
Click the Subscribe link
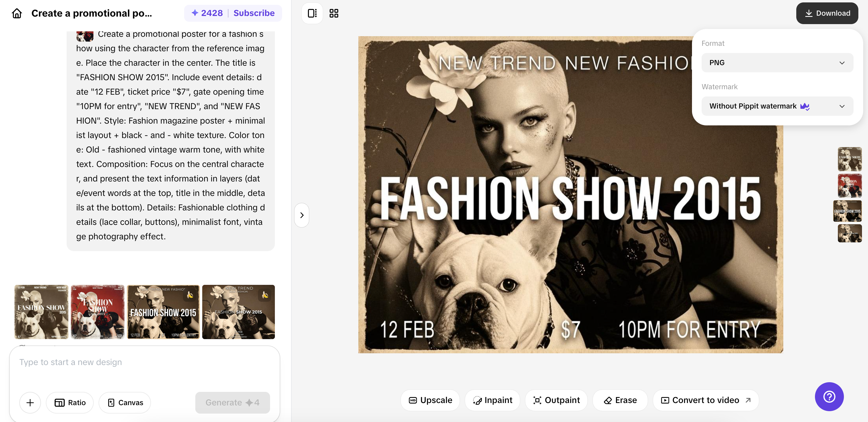click(x=254, y=13)
